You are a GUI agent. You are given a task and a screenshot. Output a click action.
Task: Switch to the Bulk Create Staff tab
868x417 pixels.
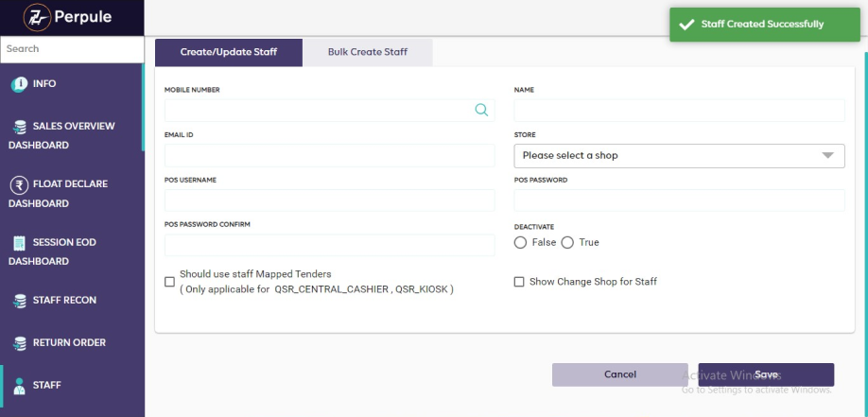click(x=368, y=52)
